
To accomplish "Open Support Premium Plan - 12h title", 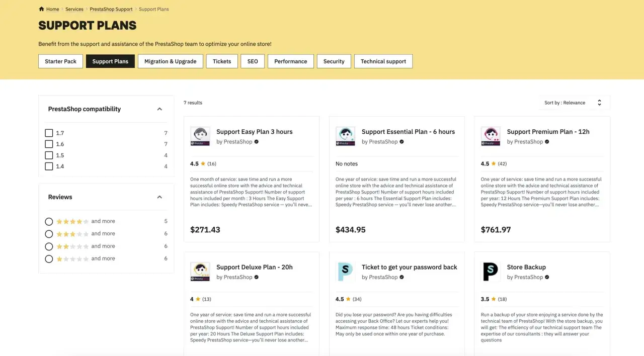I will pos(548,132).
